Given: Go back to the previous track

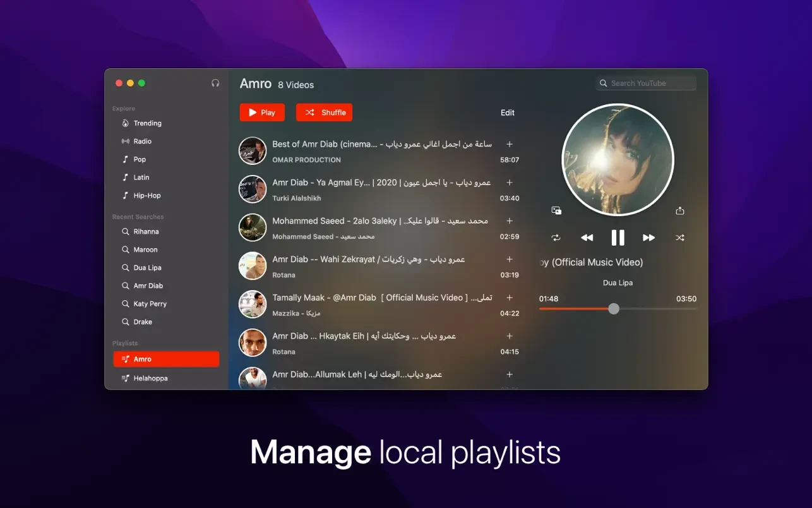Looking at the screenshot, I should (x=587, y=238).
